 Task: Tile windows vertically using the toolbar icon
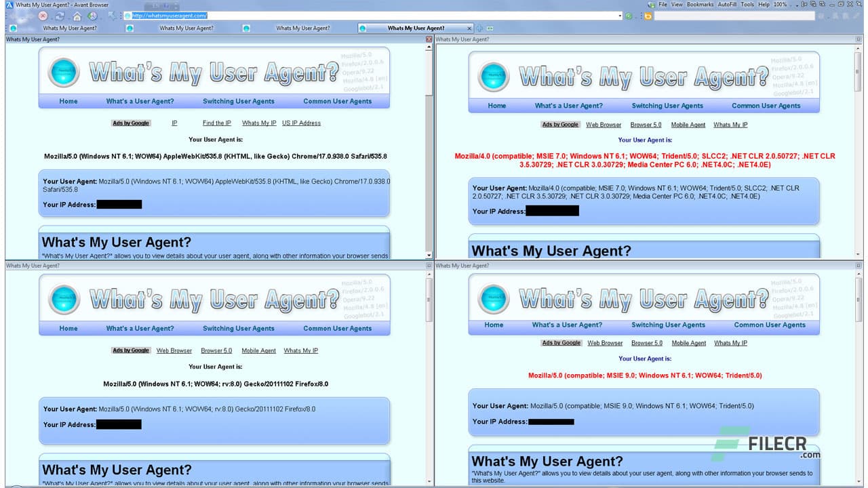804,4
